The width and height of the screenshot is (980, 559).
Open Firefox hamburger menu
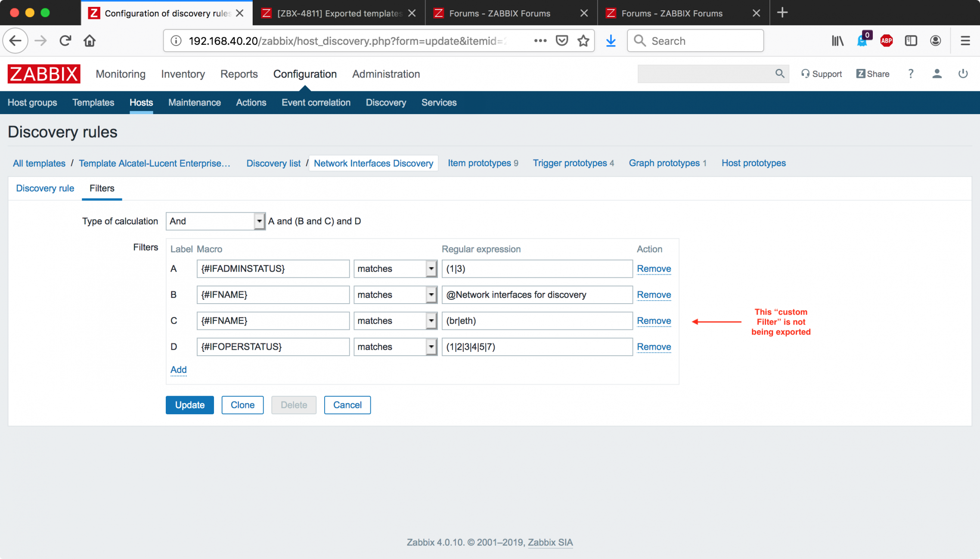click(x=965, y=41)
